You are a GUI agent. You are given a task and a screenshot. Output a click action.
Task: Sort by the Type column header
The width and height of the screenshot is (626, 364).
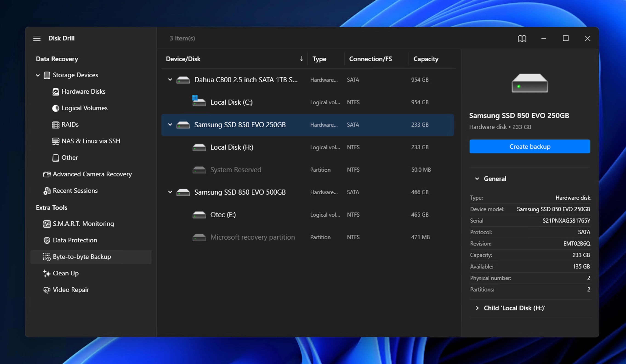[319, 59]
